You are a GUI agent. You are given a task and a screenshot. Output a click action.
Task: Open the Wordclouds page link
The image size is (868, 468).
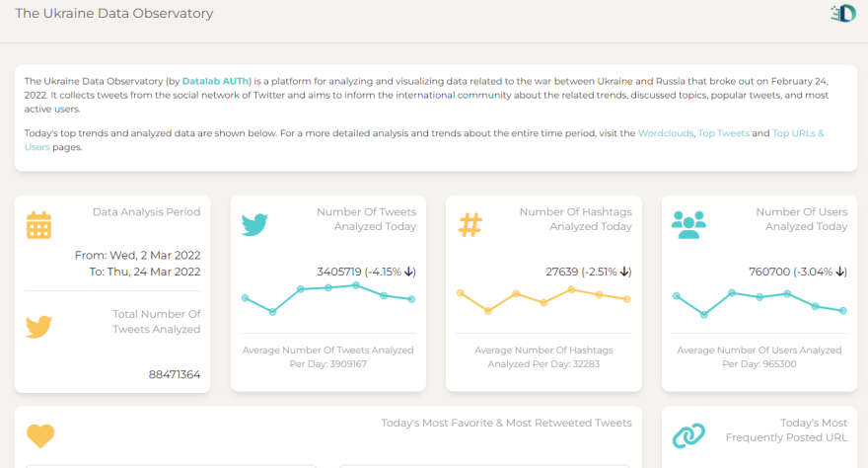[x=665, y=132]
